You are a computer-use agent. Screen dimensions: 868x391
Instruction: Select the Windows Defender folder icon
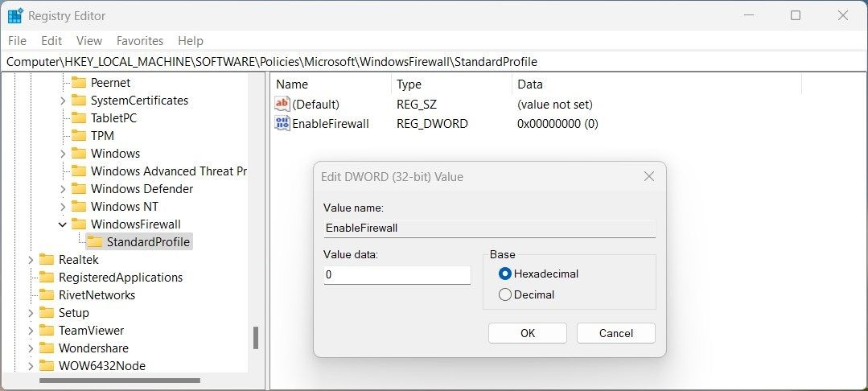(x=79, y=189)
